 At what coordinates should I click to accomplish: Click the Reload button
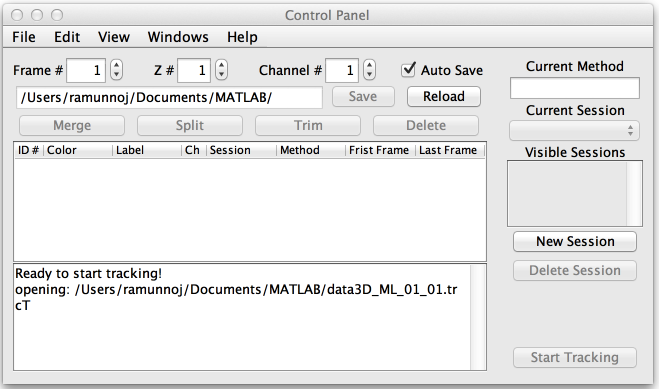(x=444, y=97)
